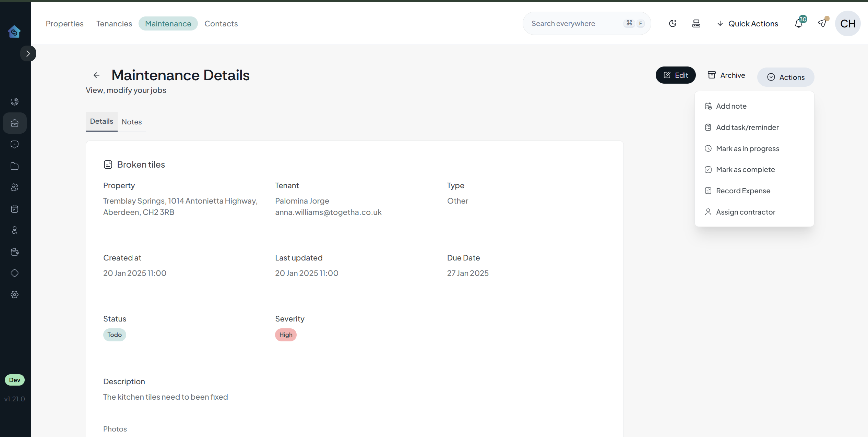Screen dimensions: 868x437
Task: Click Assign contractor from actions menu
Action: (x=745, y=211)
